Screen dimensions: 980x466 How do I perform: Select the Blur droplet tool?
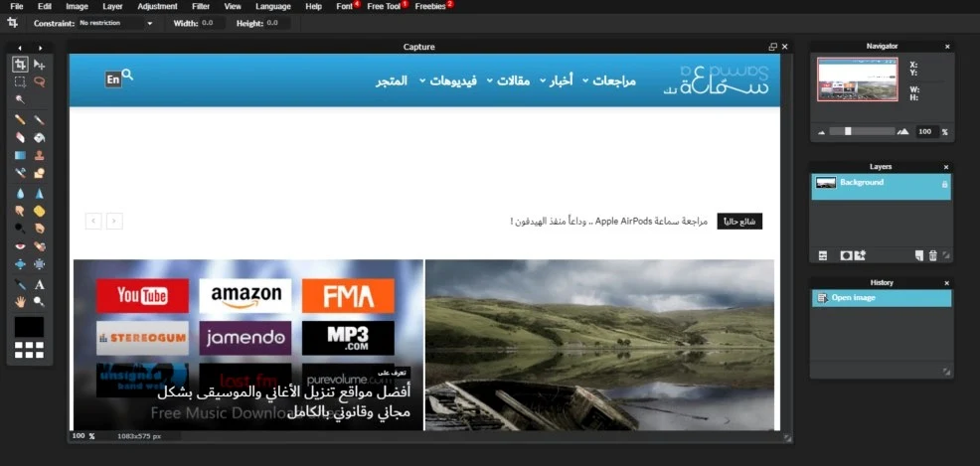[20, 194]
